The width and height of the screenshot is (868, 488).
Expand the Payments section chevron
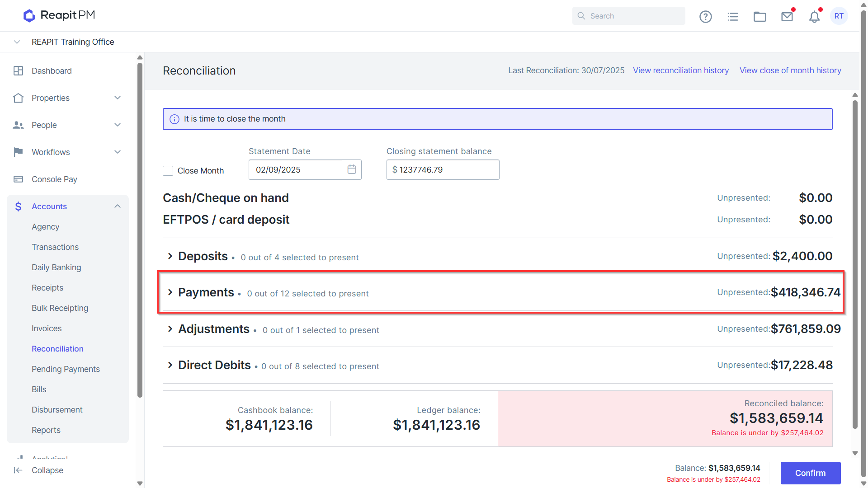coord(170,292)
